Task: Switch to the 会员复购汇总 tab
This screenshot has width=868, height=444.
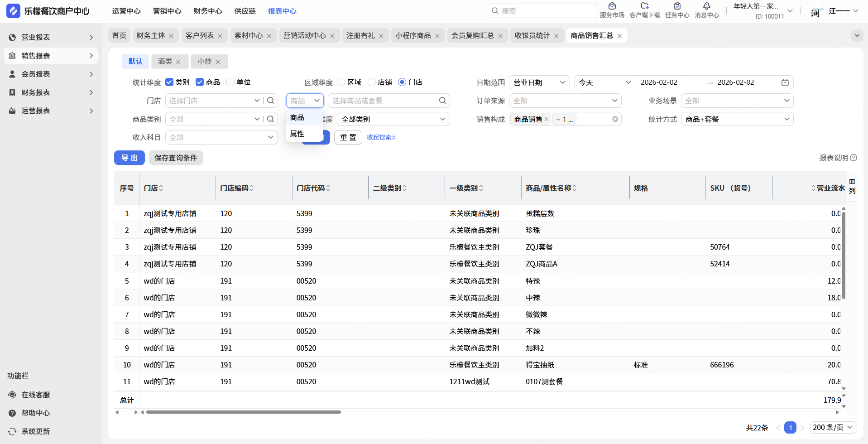Action: 472,35
